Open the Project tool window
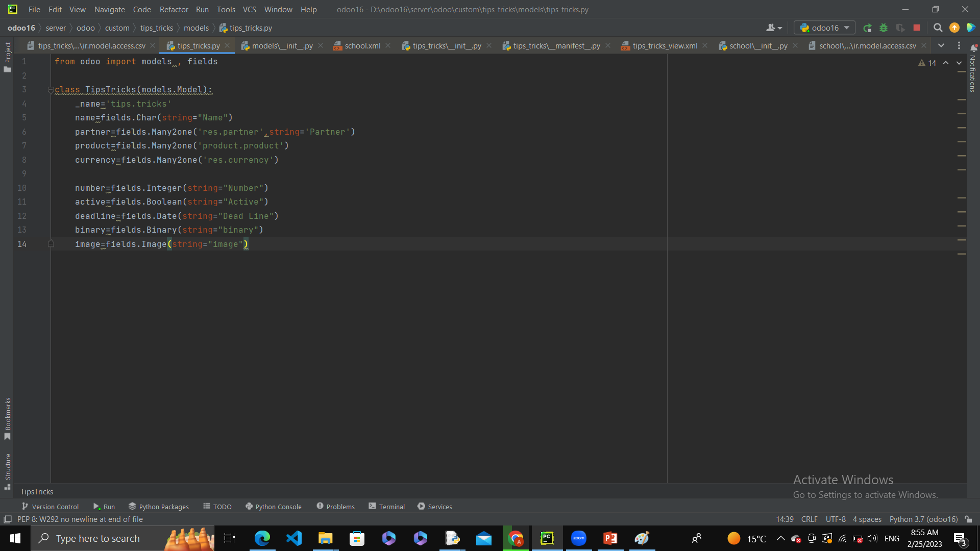Image resolution: width=980 pixels, height=551 pixels. 7,57
